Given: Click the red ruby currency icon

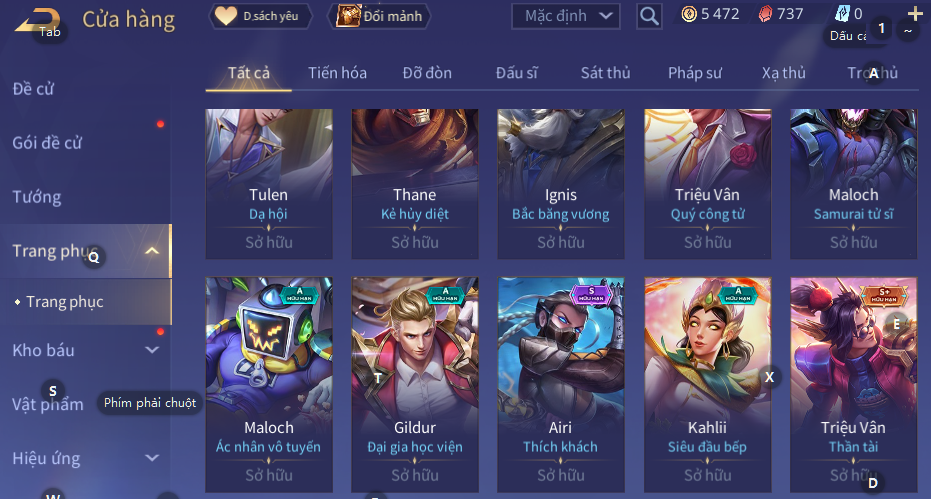Looking at the screenshot, I should point(766,14).
